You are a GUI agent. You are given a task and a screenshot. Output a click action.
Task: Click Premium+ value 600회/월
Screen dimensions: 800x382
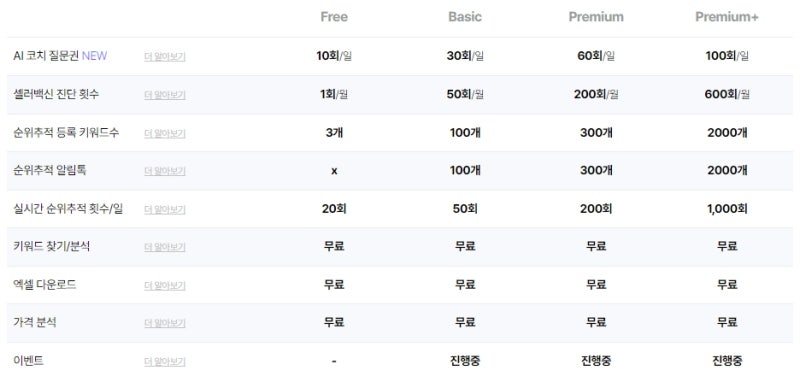(727, 94)
